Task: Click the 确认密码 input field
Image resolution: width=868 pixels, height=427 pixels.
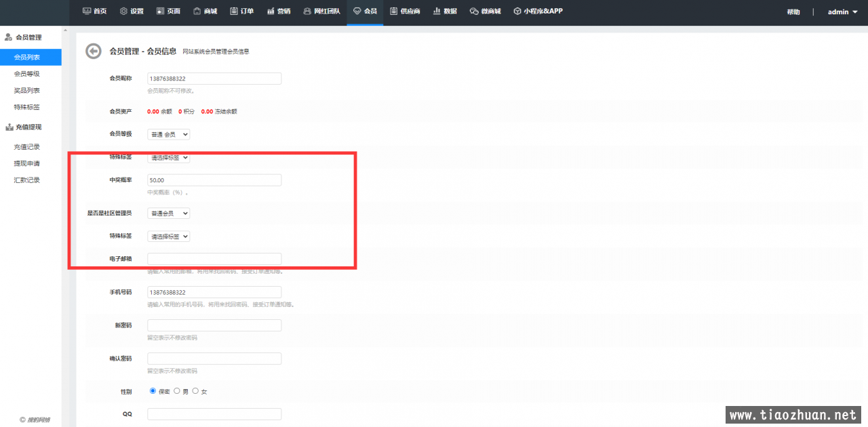Action: coord(214,359)
